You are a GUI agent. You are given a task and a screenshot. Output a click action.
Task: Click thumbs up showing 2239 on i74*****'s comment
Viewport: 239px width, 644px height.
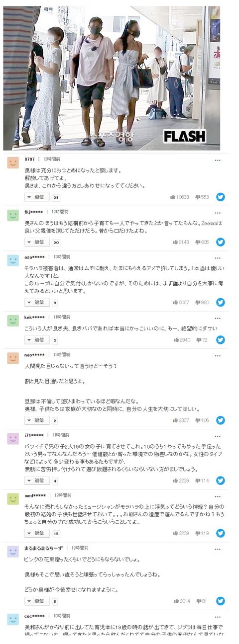coord(181,481)
